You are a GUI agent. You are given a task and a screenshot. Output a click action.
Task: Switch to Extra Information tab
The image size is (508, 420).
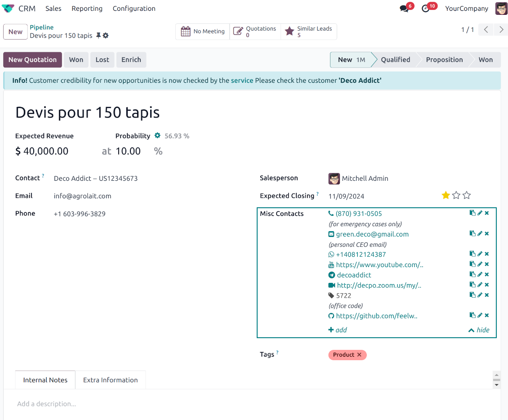[x=111, y=380]
